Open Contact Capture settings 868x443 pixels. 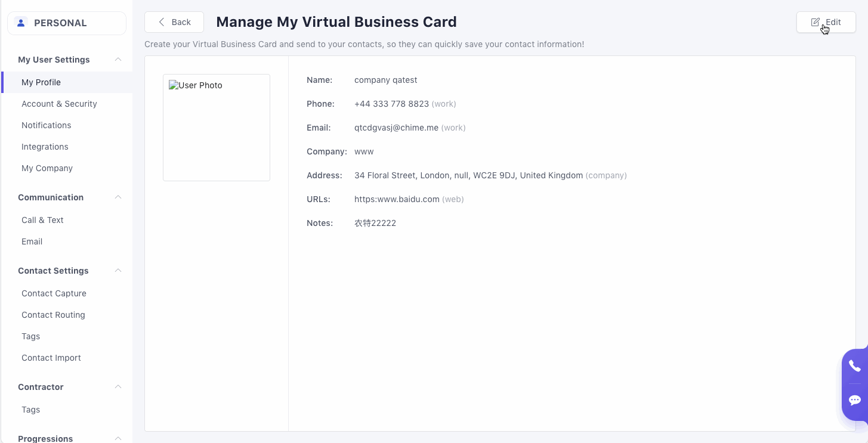click(54, 293)
